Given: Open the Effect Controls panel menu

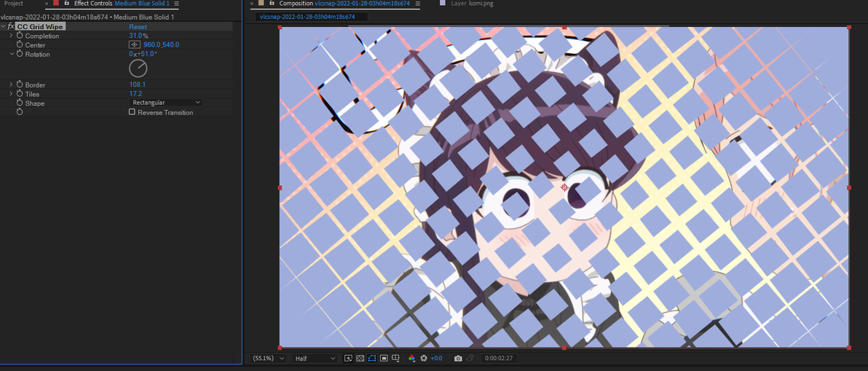Looking at the screenshot, I should [x=176, y=4].
